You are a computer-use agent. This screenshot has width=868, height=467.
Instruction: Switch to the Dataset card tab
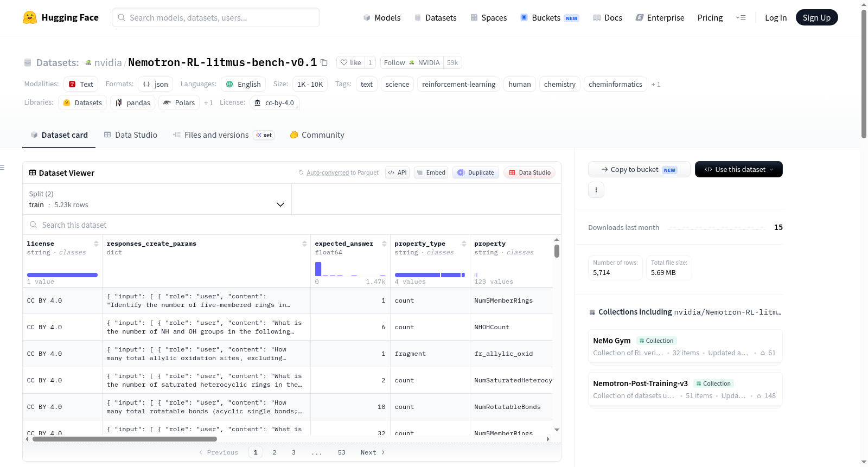(59, 135)
